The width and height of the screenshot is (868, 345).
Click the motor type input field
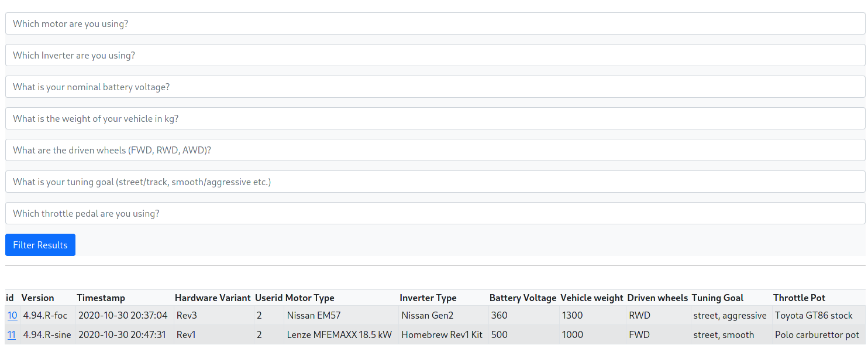click(x=435, y=24)
